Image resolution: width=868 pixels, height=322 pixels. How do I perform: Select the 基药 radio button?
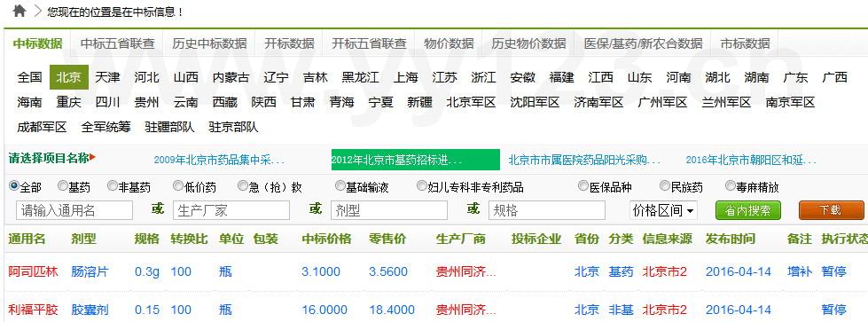point(63,186)
